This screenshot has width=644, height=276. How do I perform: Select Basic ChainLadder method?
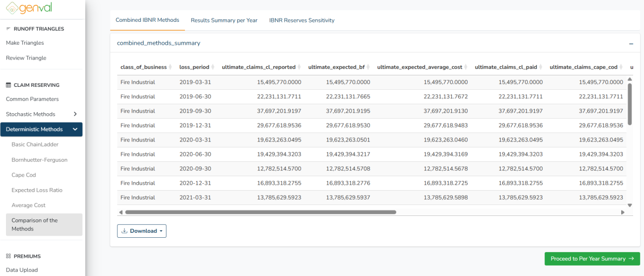point(35,144)
